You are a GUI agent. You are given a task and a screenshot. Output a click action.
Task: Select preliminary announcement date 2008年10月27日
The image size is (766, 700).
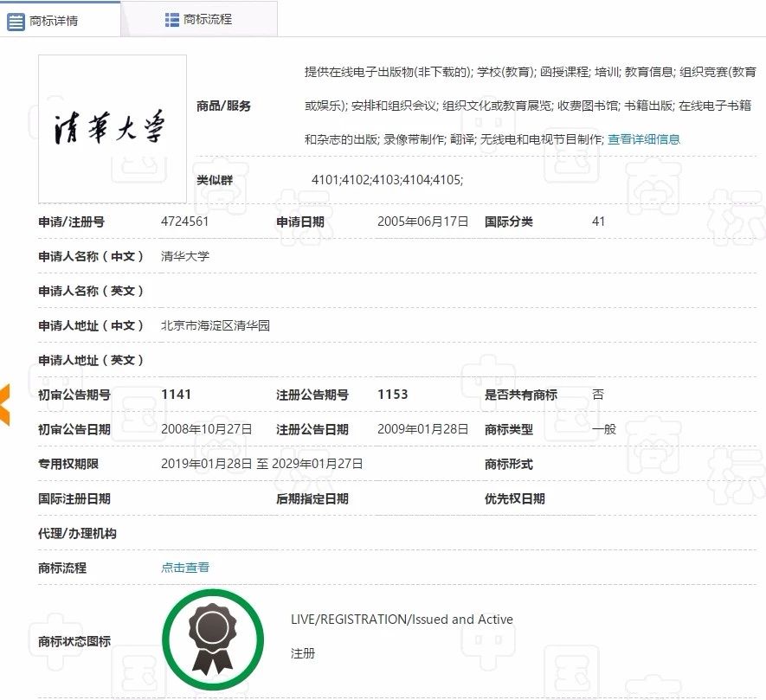207,429
